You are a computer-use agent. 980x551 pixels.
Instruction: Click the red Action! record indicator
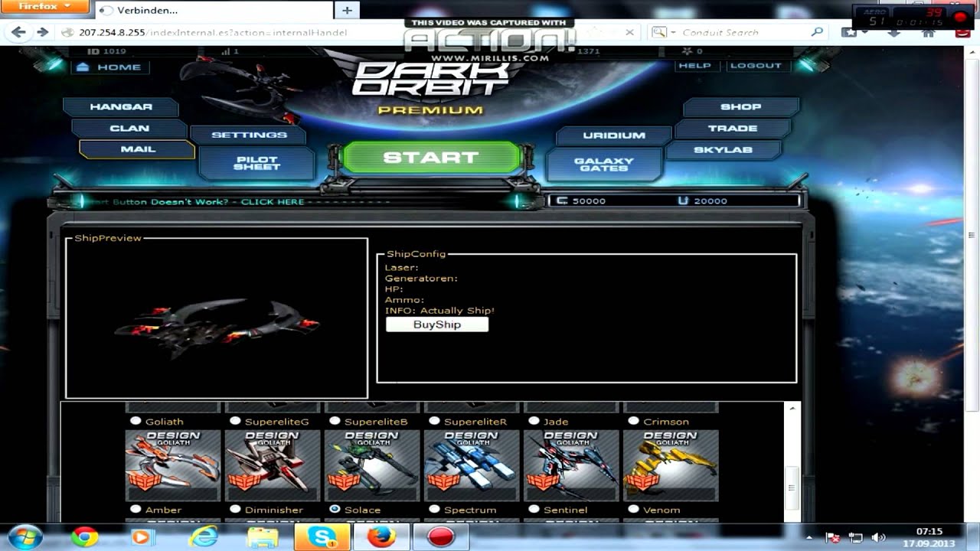(960, 16)
